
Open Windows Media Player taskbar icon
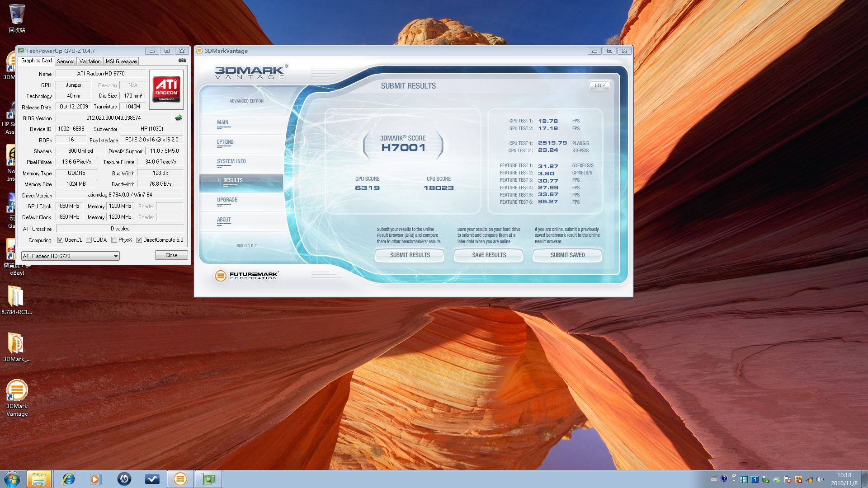click(x=96, y=479)
